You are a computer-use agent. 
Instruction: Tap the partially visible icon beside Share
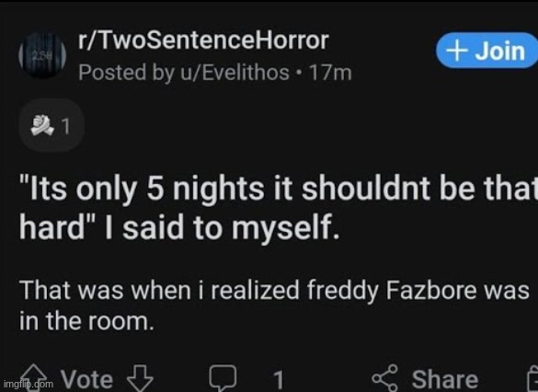[x=532, y=378]
